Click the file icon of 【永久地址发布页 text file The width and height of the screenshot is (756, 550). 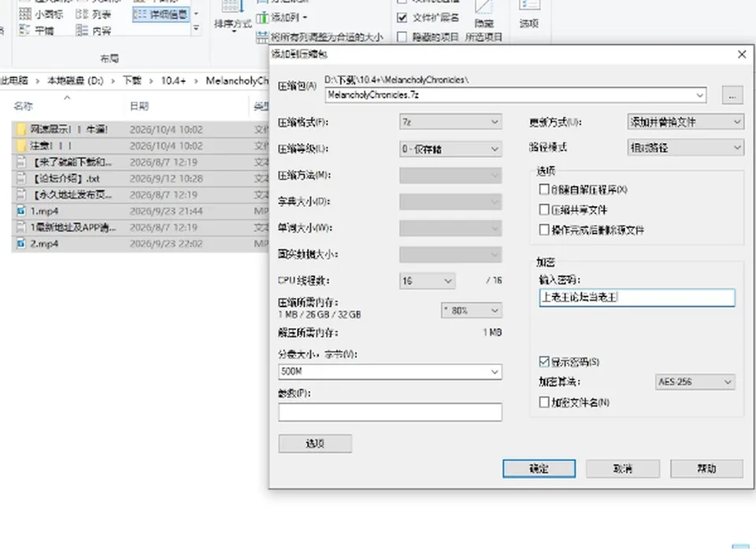pos(21,194)
